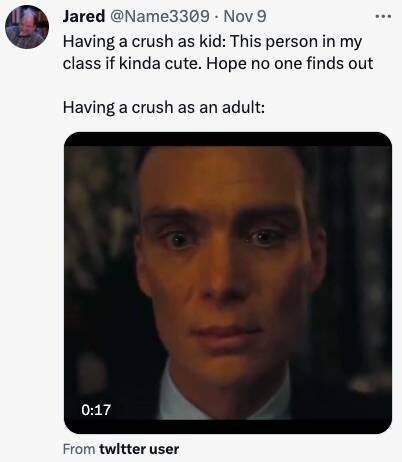Screen dimensions: 402x462
Task: Click the black letterbox bar atop the video
Action: click(228, 139)
